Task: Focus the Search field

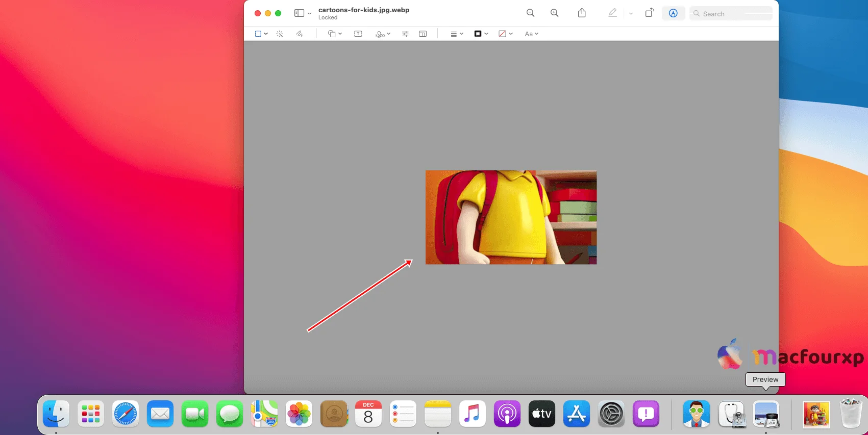Action: [731, 14]
